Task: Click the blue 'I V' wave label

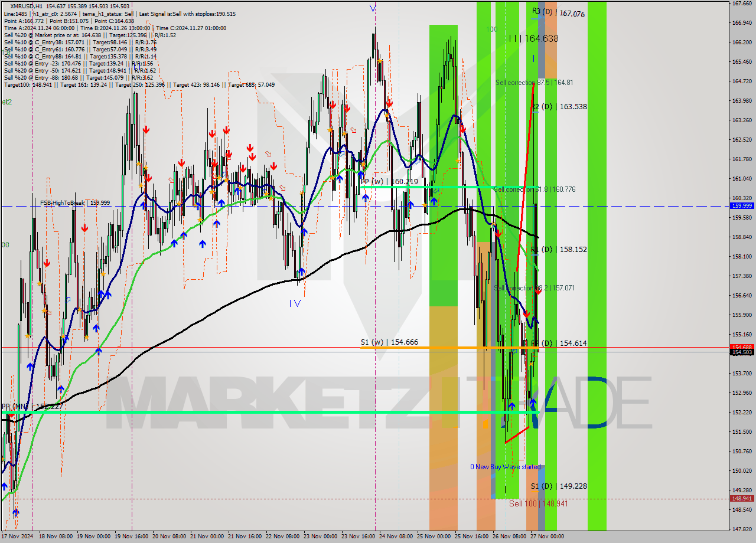Action: pos(295,303)
